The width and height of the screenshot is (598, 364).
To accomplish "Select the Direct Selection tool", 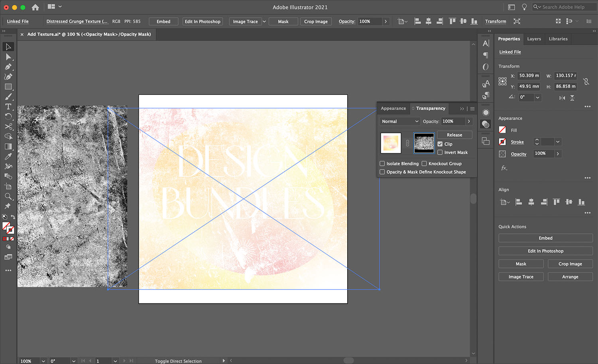I will pyautogui.click(x=8, y=57).
